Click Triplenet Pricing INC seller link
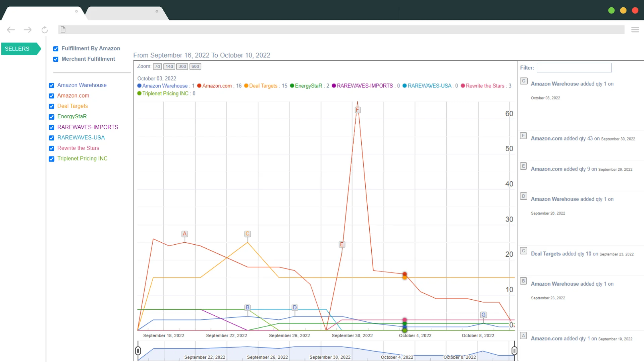This screenshot has height=362, width=644. 82,158
